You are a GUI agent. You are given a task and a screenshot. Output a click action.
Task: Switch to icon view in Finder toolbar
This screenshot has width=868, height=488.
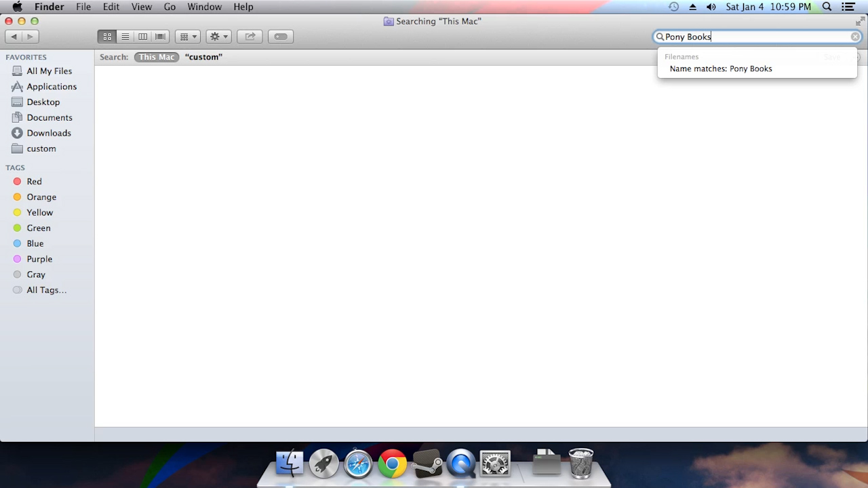pos(107,37)
